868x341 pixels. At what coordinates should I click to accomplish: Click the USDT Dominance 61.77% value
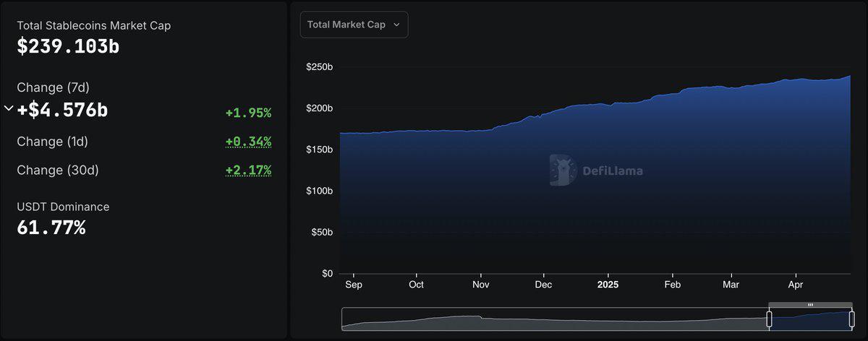(51, 228)
